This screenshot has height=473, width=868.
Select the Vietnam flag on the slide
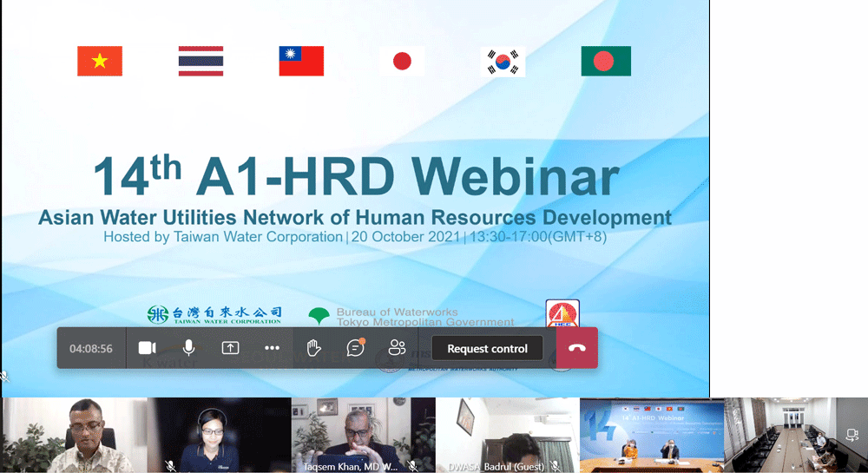click(x=100, y=61)
